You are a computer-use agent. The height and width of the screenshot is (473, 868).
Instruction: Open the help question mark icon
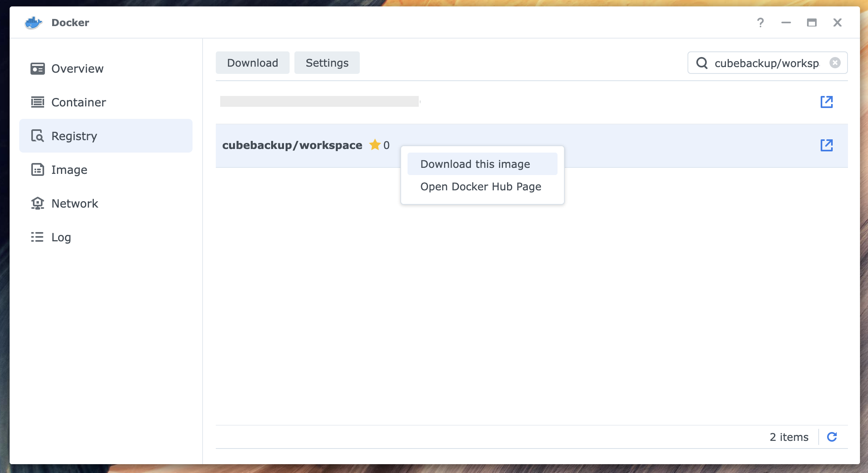(761, 22)
